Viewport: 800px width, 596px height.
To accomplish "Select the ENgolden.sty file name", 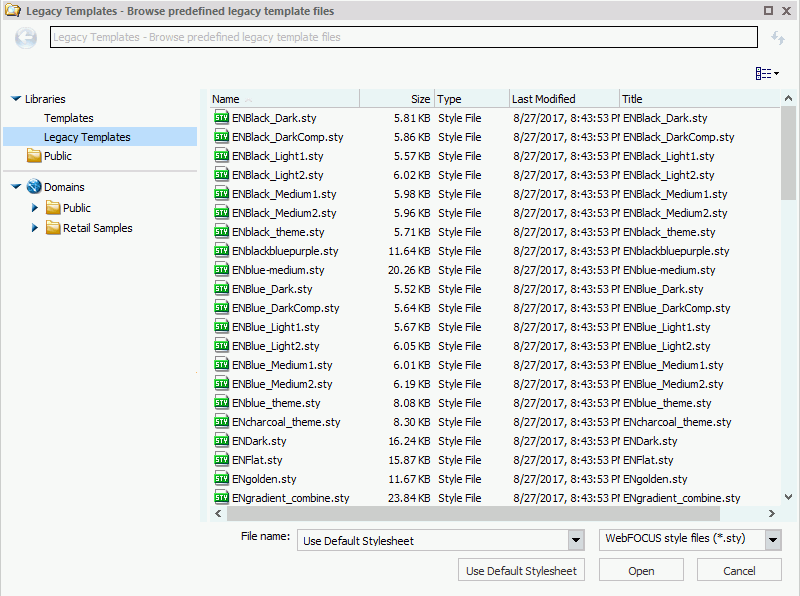I will point(264,479).
